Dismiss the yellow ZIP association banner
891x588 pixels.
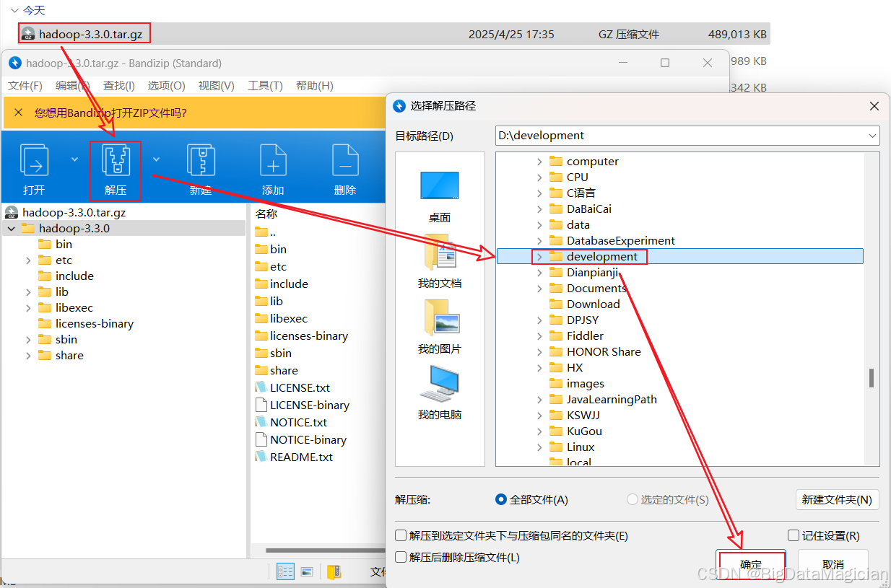19,113
